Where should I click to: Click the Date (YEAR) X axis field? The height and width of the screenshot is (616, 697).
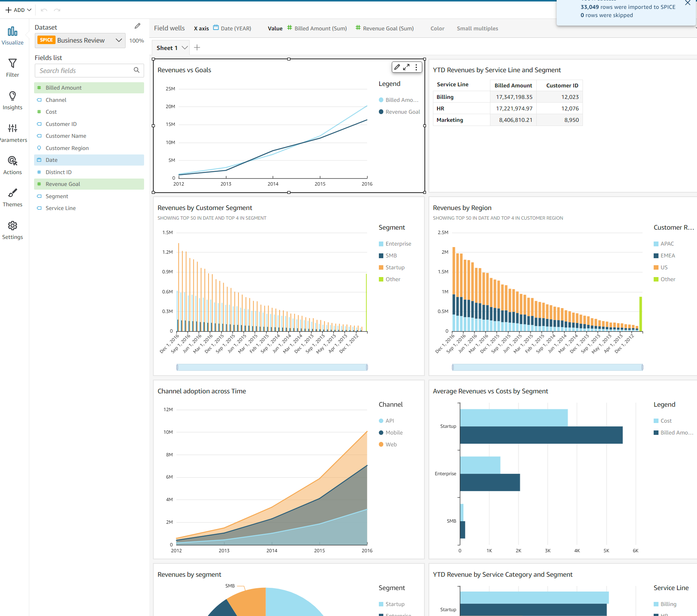point(236,28)
